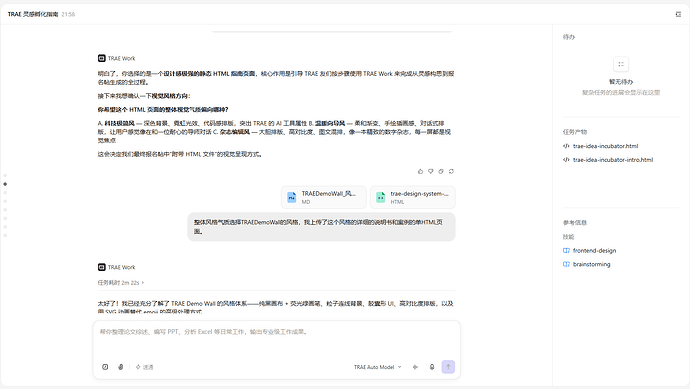Click the TRAE 灵感孵化指南 conversation title

[33, 14]
